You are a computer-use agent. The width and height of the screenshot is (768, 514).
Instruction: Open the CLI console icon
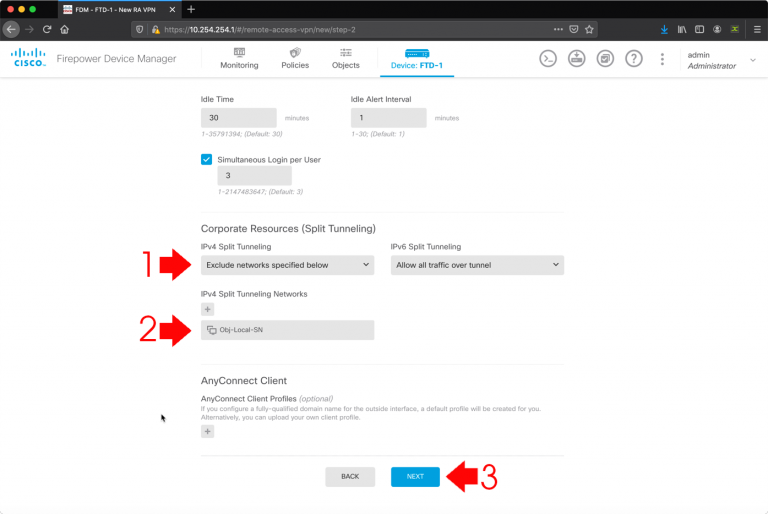tap(548, 59)
